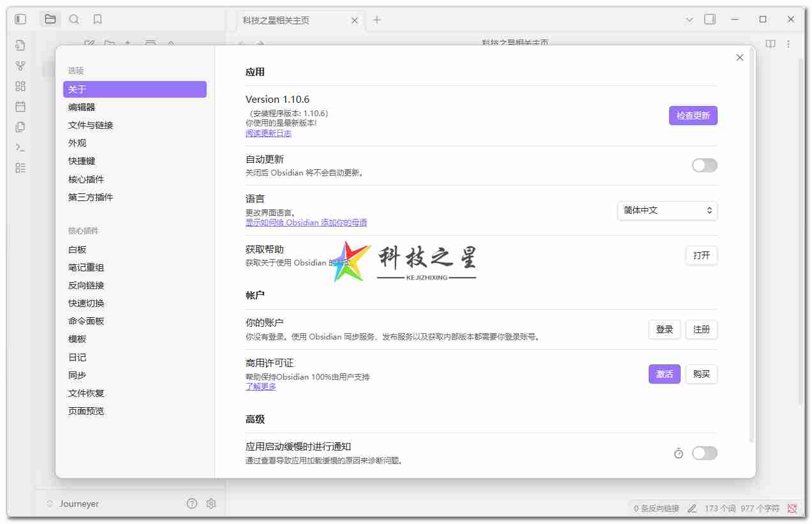Image resolution: width=812 pixels, height=524 pixels.
Task: Open the search icon in the top toolbar
Action: point(74,19)
